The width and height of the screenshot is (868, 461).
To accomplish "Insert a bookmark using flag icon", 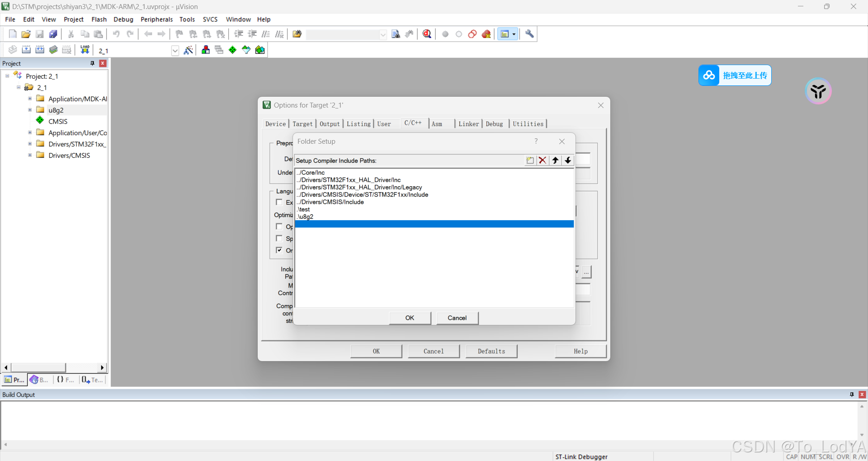I will tap(179, 34).
